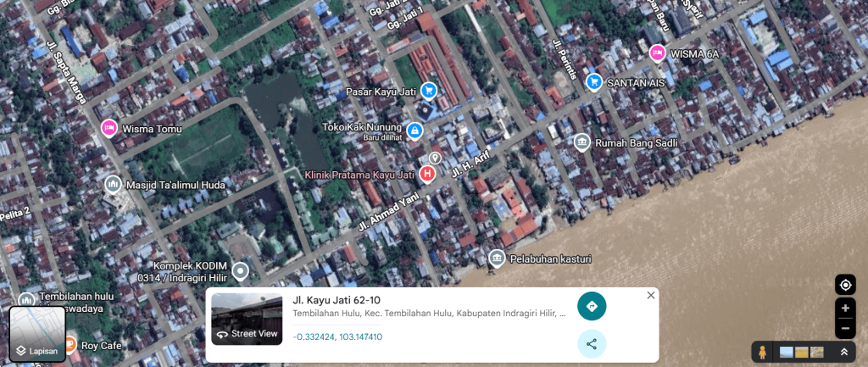The width and height of the screenshot is (868, 367).
Task: Click the Gg. Jati 1 label
Action: point(405,19)
